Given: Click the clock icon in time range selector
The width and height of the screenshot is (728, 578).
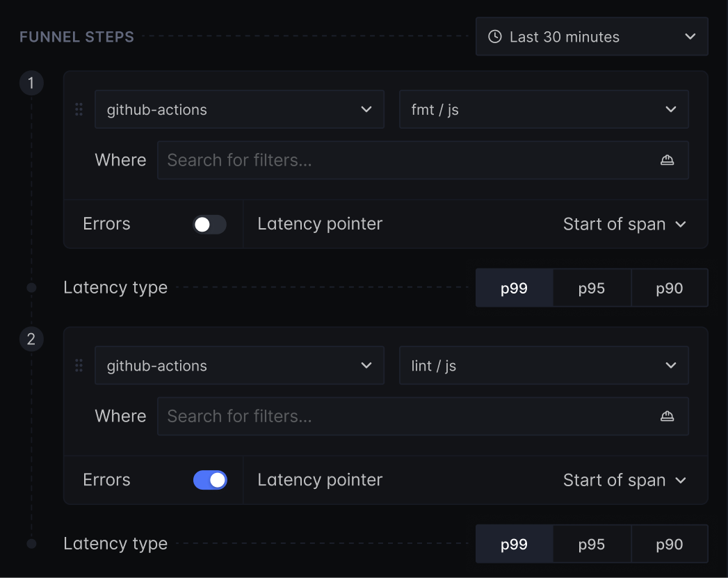Looking at the screenshot, I should click(x=494, y=37).
